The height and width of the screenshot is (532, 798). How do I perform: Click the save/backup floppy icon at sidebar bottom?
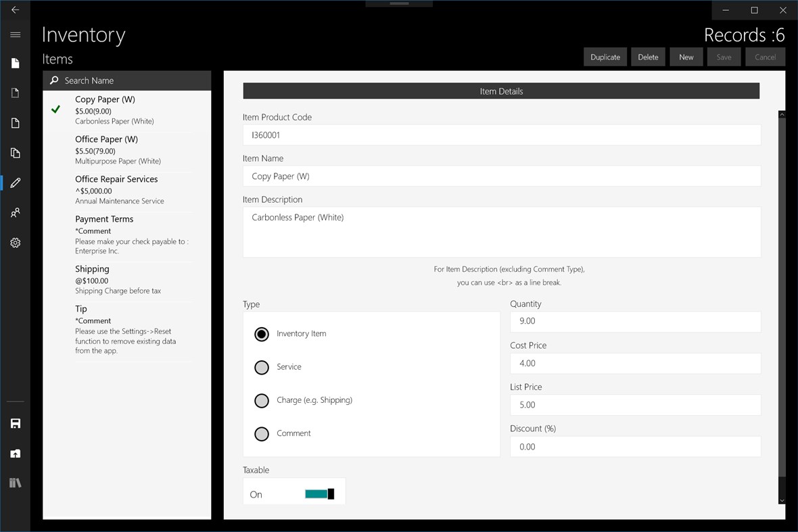click(15, 422)
